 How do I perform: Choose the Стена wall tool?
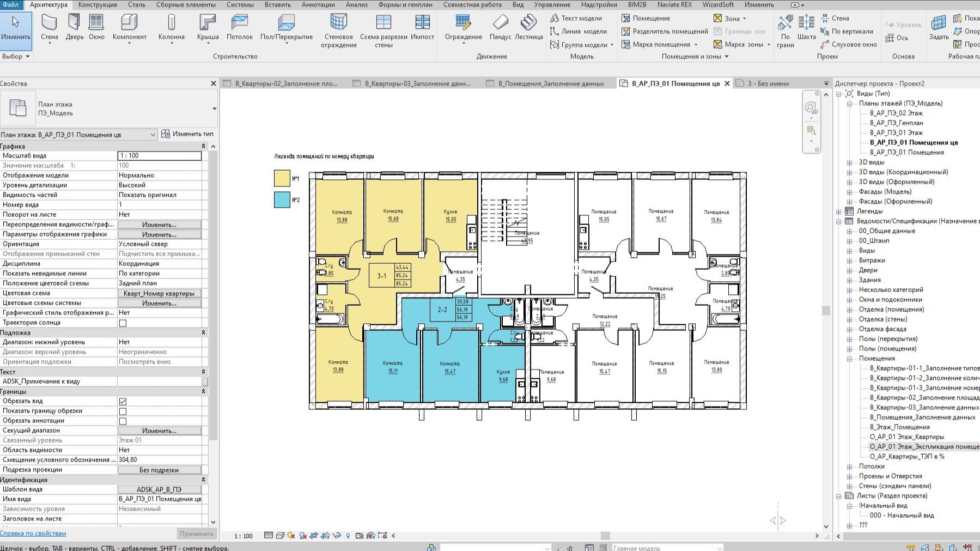tap(49, 27)
